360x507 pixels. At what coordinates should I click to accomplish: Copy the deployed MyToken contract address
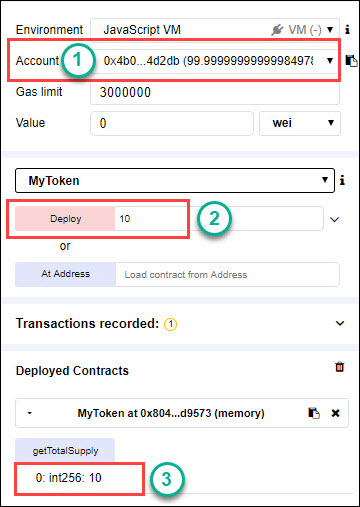314,413
